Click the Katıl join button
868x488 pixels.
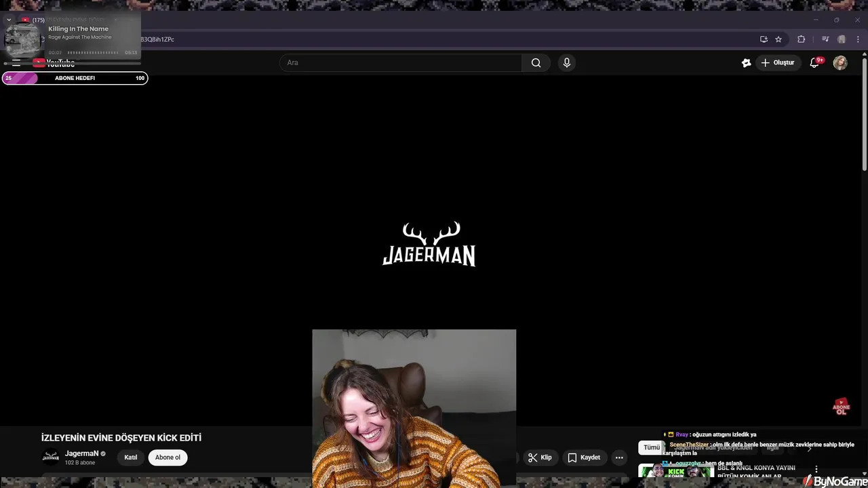[x=131, y=457]
